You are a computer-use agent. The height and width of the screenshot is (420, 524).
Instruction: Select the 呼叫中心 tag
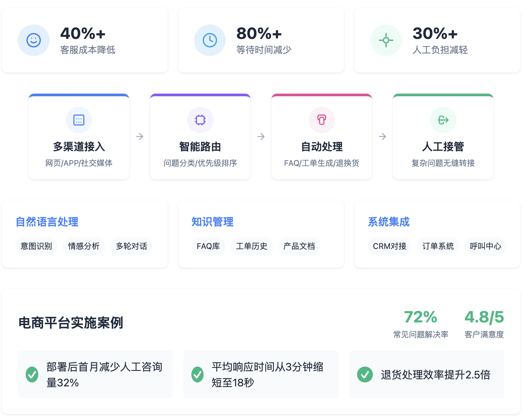coord(486,246)
